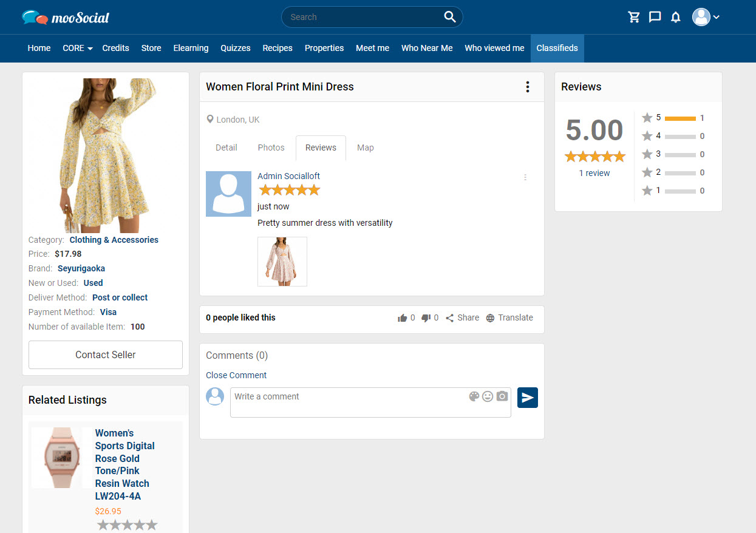This screenshot has height=533, width=756.
Task: Open Recipes in navigation bar
Action: click(x=278, y=48)
